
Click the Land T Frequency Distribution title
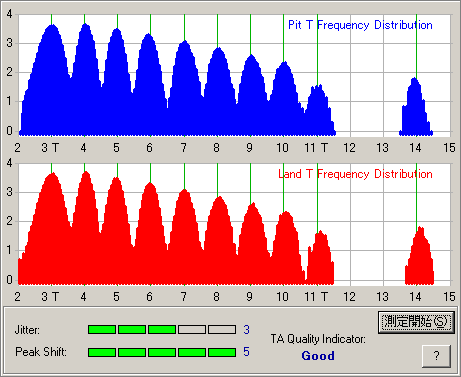355,174
